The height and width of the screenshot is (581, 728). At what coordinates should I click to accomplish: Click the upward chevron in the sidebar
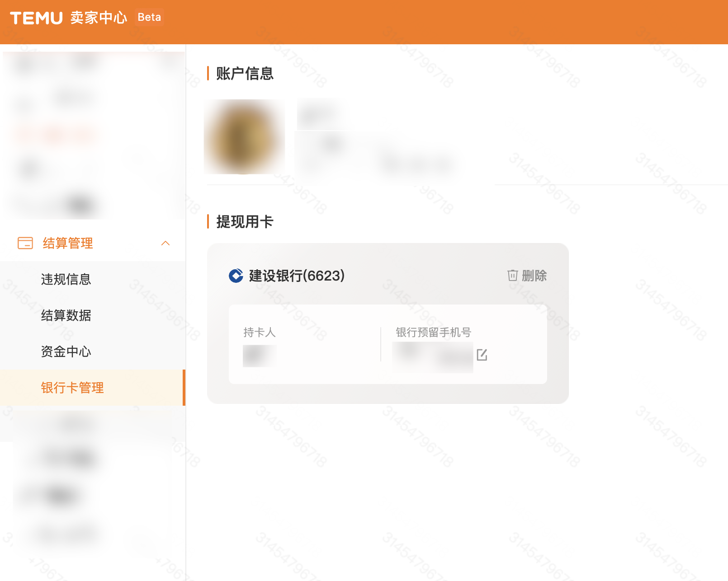click(x=166, y=243)
